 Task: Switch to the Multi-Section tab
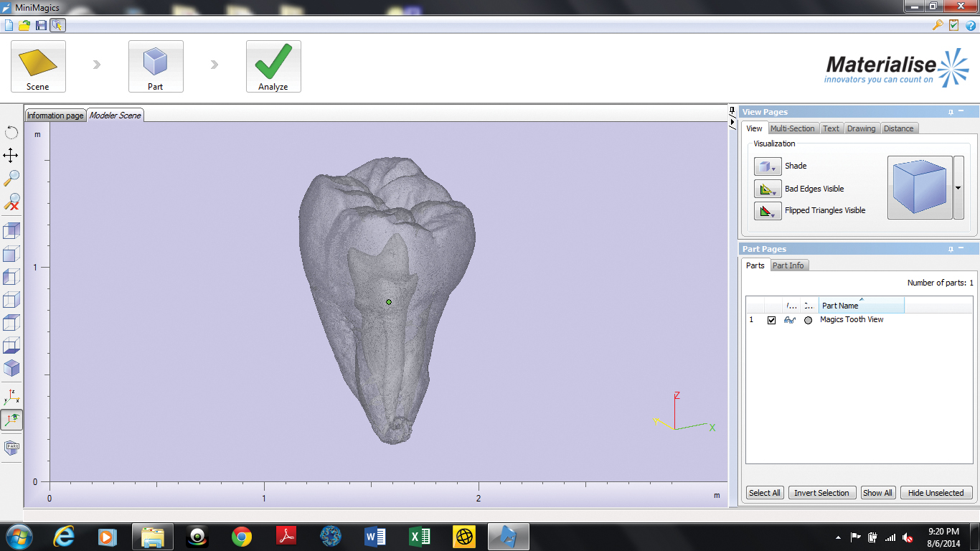click(x=792, y=128)
